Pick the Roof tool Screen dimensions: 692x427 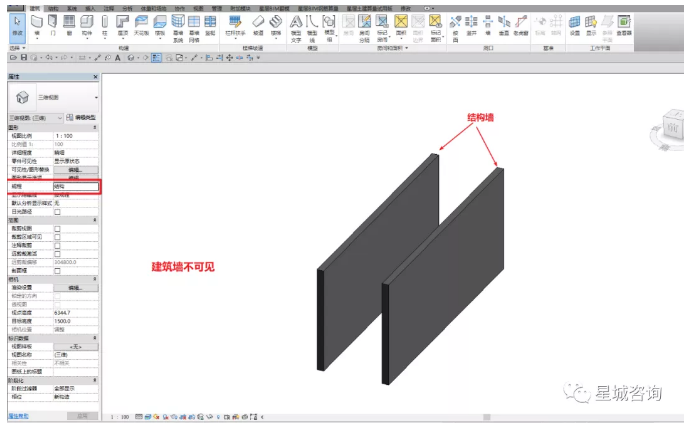pyautogui.click(x=122, y=25)
